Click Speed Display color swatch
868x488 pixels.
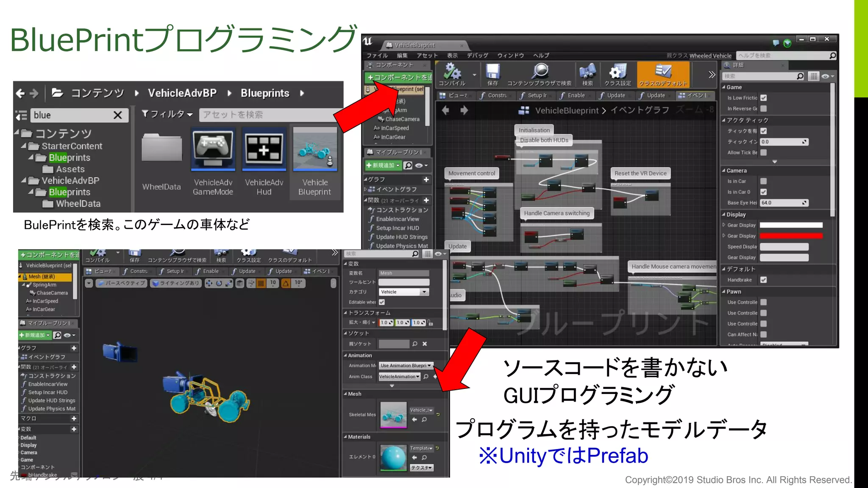[784, 247]
